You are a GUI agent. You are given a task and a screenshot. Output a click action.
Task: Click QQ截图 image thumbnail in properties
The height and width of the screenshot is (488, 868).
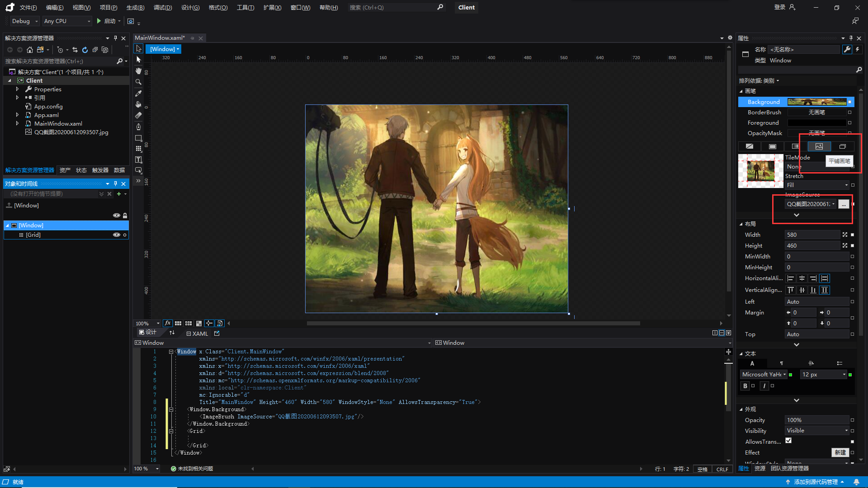pyautogui.click(x=761, y=171)
